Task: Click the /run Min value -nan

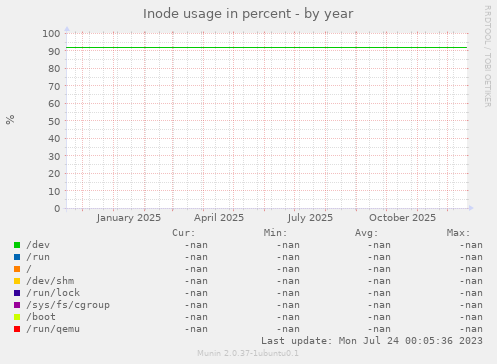Action: click(x=288, y=257)
